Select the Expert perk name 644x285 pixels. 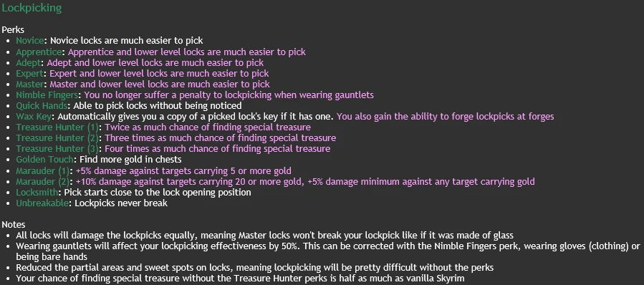pos(29,74)
